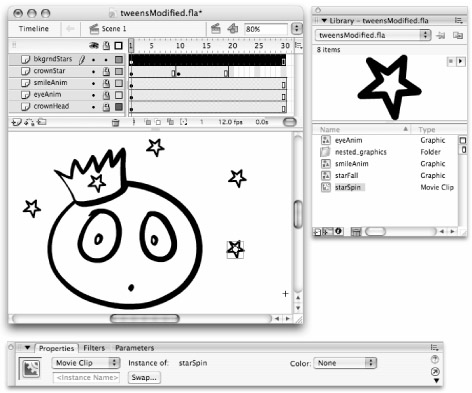Image resolution: width=472 pixels, height=393 pixels.
Task: Switch to the Parameters tab
Action: (x=135, y=348)
